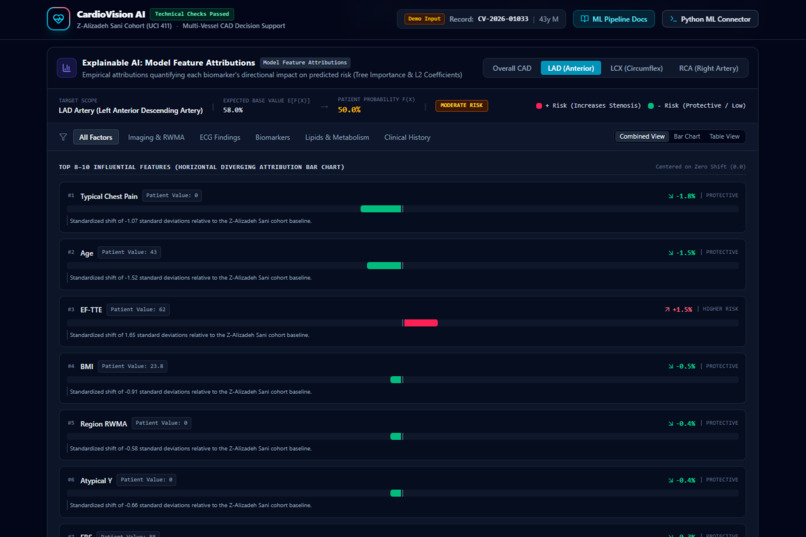This screenshot has width=806, height=537.
Task: Click the EF-TTE feature name
Action: [x=91, y=310]
